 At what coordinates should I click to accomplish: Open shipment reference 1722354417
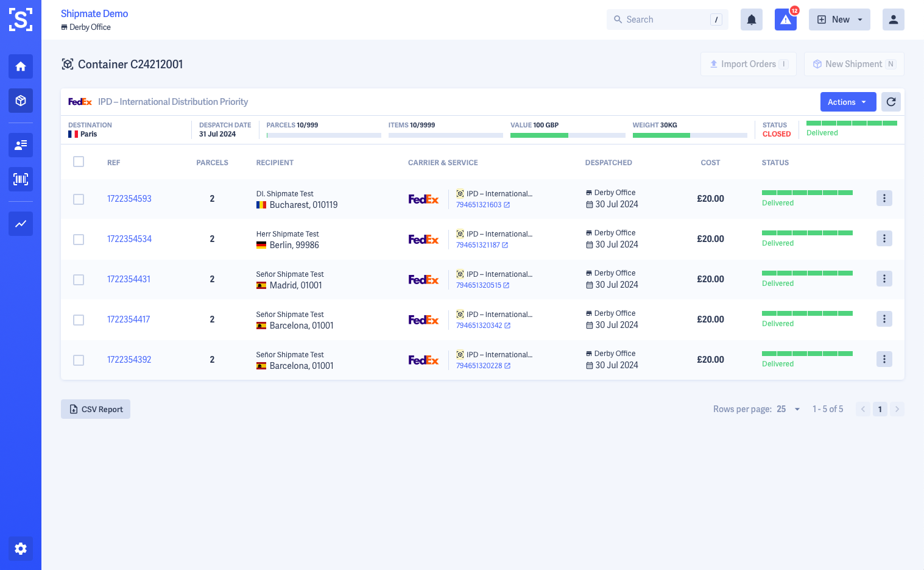(x=129, y=319)
